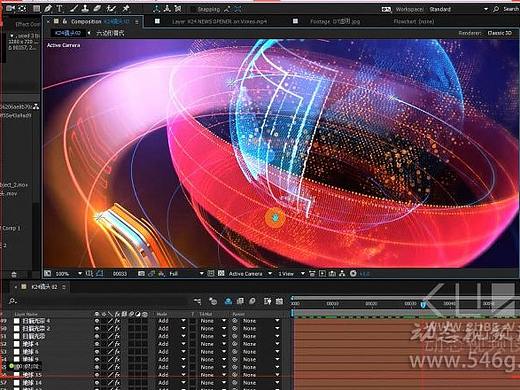Select the Pen tool
Screen dimensions: 520x390
point(48,9)
